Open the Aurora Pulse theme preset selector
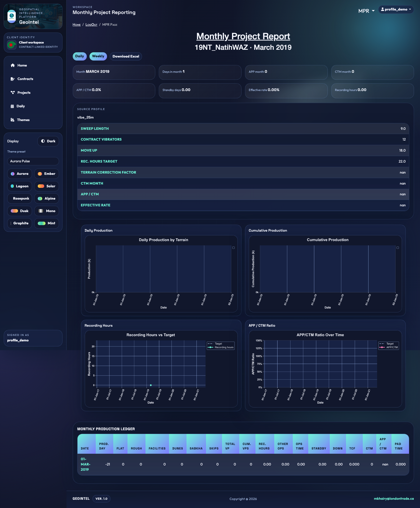 click(x=33, y=161)
